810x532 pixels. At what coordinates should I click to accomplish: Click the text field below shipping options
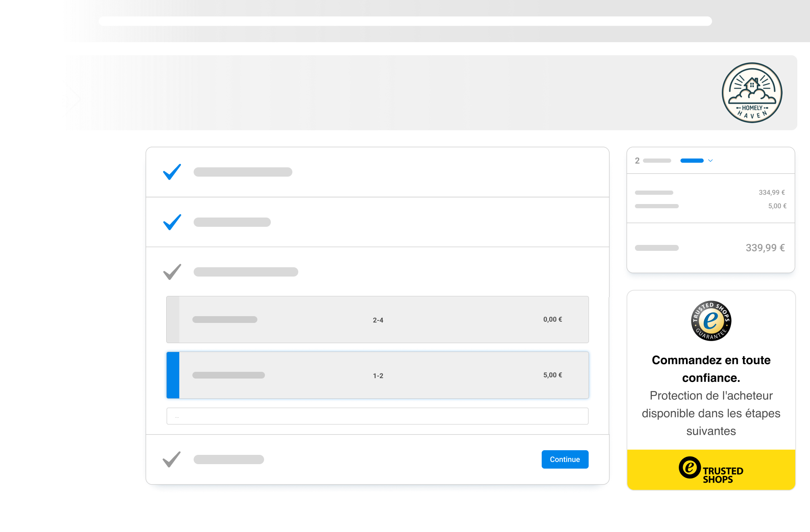[x=378, y=416]
